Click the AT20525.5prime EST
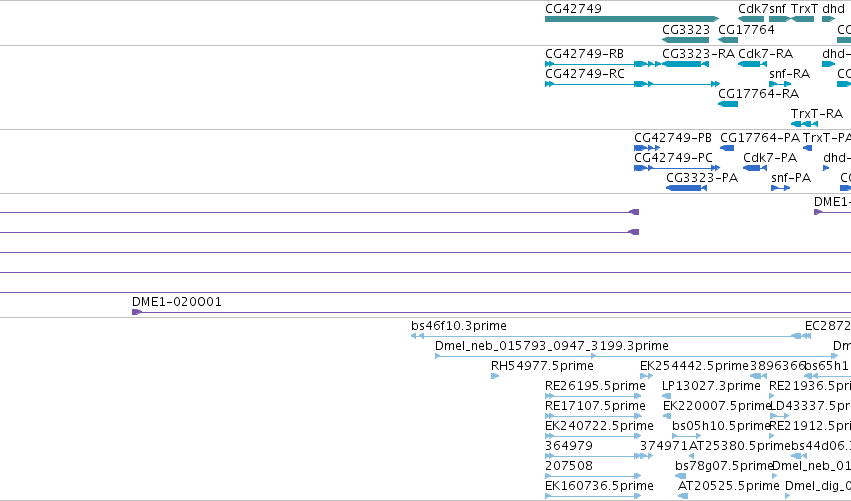Viewport: 851px width, 501px height. point(683,496)
